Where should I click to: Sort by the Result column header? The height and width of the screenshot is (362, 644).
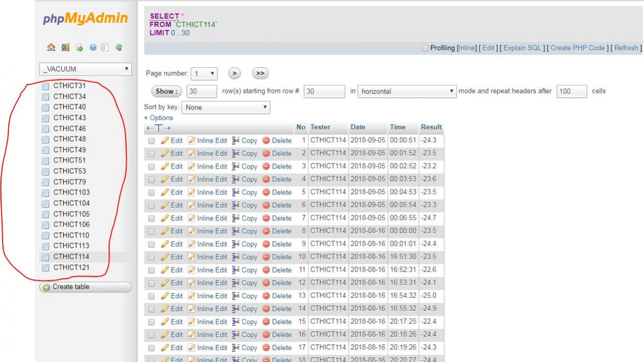431,127
